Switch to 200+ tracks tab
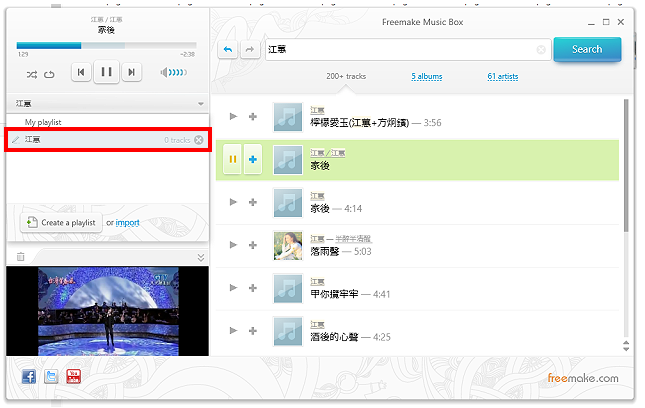The height and width of the screenshot is (408, 645). coord(346,76)
